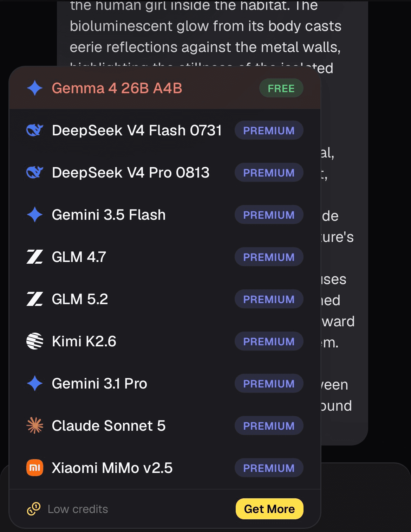Click the GLM 4.7 Z logo icon
411x532 pixels.
35,257
